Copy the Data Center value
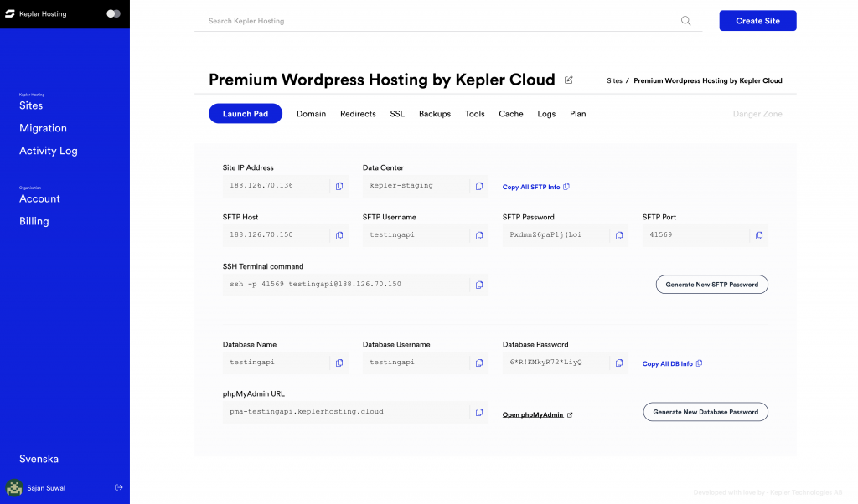The image size is (858, 504). (x=479, y=187)
